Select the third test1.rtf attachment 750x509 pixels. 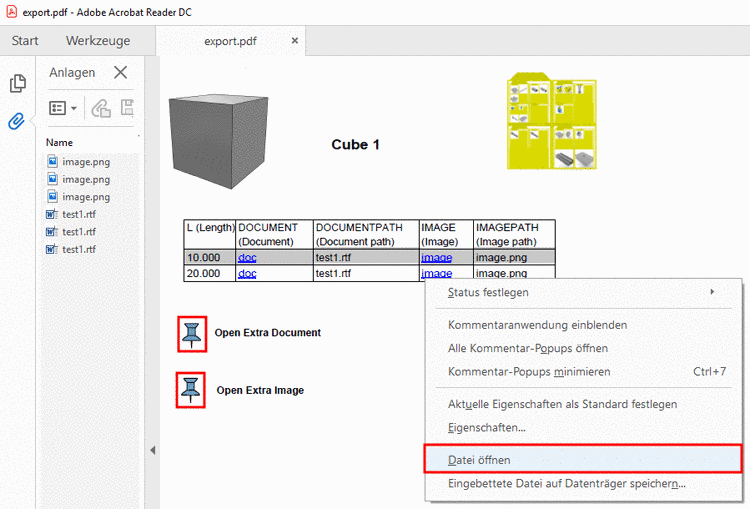(x=71, y=249)
